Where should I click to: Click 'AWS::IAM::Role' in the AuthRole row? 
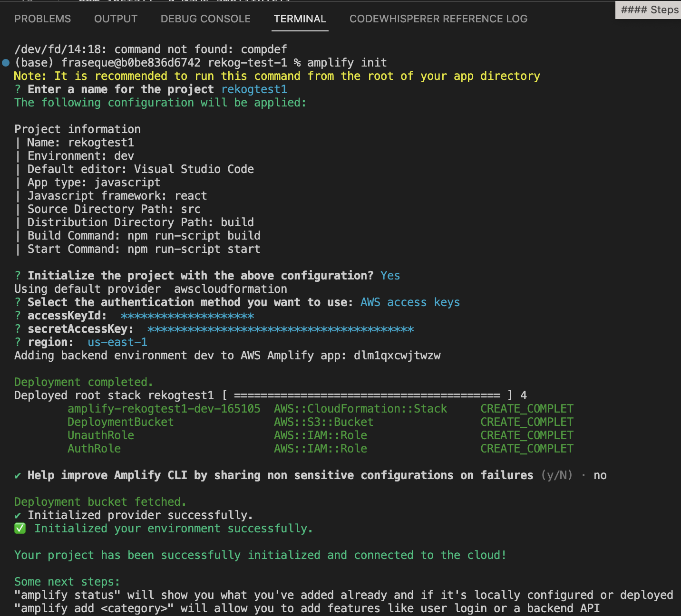pyautogui.click(x=321, y=449)
